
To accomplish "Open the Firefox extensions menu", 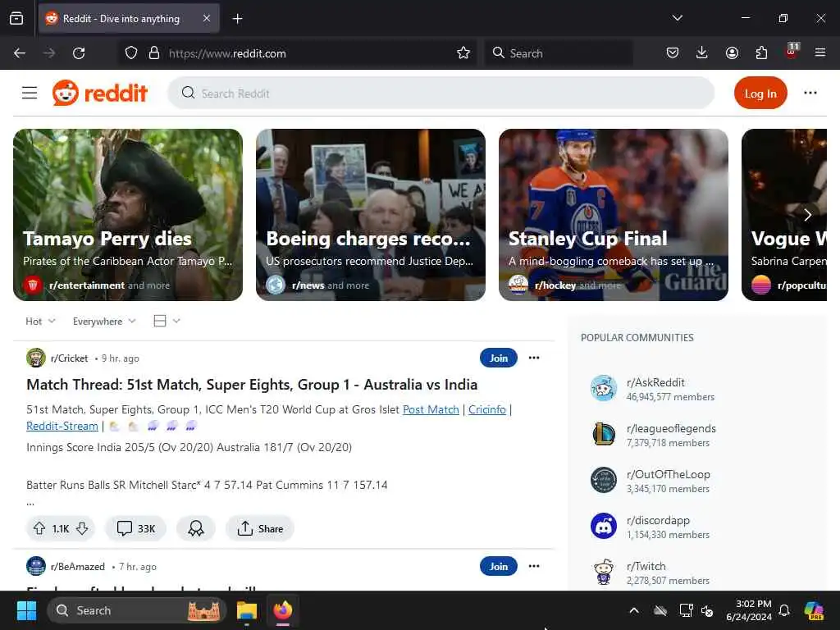I will point(761,53).
